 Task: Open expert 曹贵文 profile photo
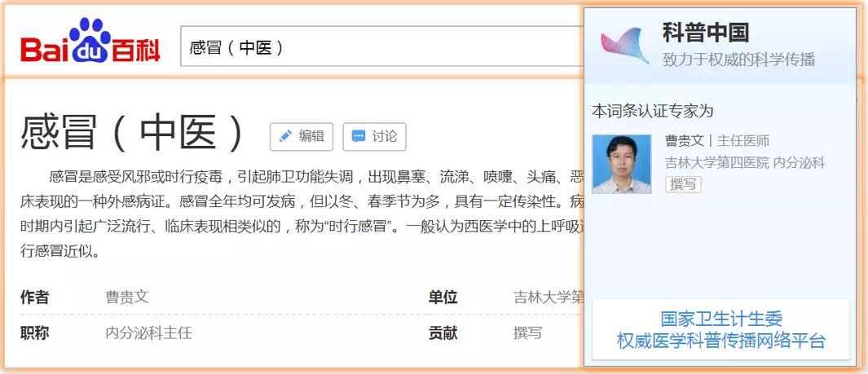[622, 164]
